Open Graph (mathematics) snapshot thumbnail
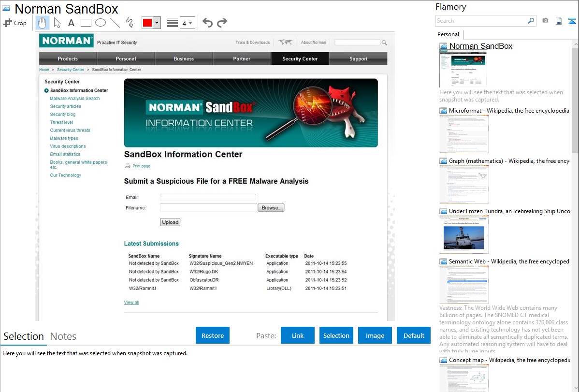 [464, 184]
